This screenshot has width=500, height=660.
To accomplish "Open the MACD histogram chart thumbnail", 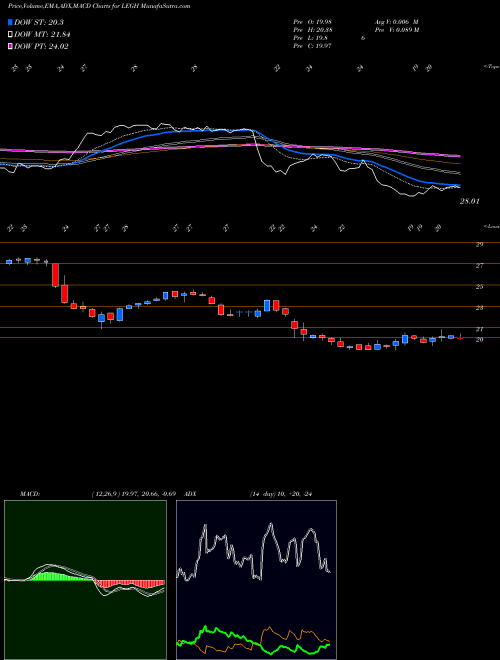I will [85, 580].
